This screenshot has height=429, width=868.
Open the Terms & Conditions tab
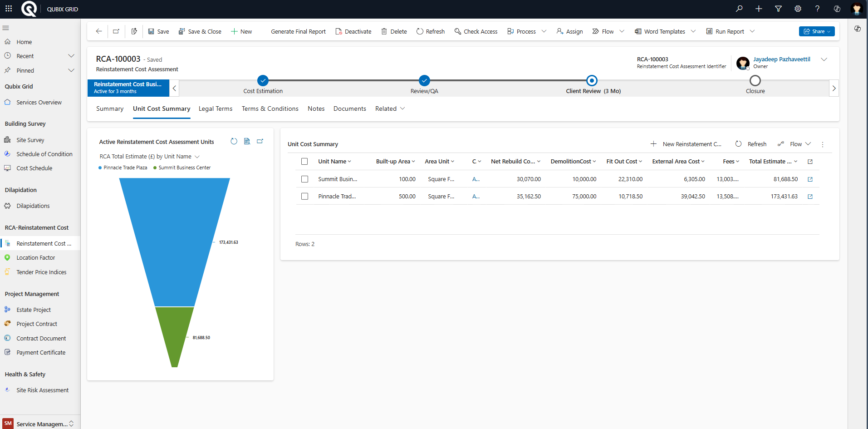[x=270, y=108]
